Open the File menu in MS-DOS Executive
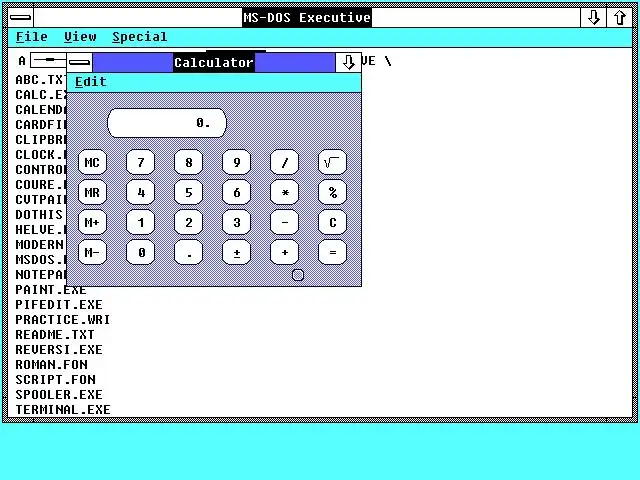Screen dimensions: 640x480 [31, 37]
